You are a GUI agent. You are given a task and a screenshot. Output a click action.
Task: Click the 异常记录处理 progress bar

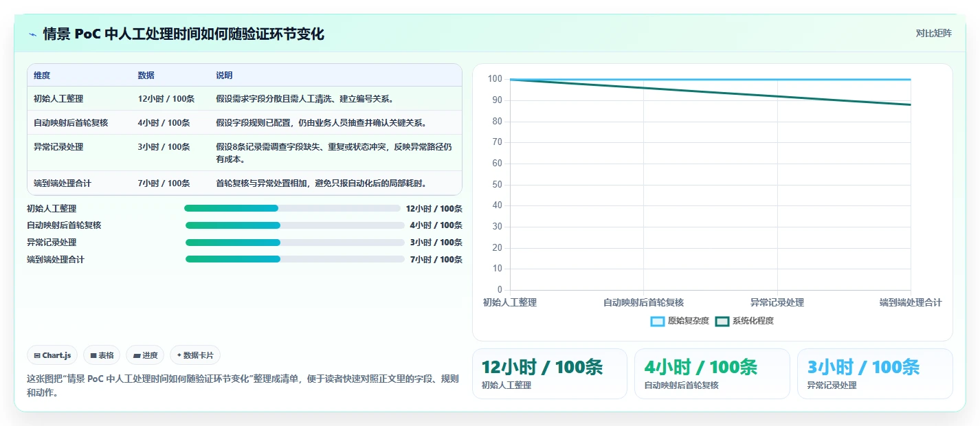point(295,243)
